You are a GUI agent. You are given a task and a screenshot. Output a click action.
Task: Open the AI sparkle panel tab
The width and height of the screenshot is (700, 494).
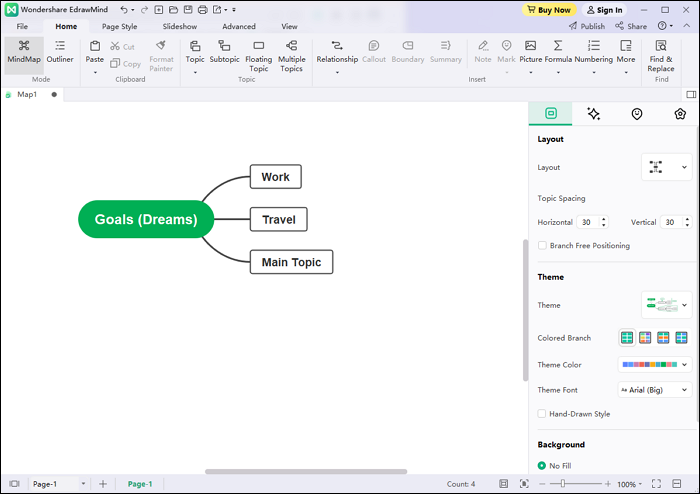click(593, 114)
